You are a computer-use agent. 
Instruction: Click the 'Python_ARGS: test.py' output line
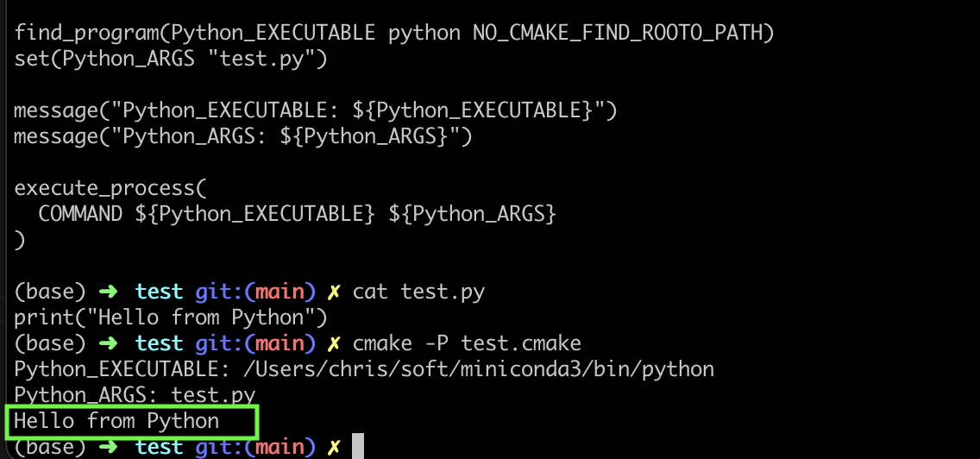(135, 396)
